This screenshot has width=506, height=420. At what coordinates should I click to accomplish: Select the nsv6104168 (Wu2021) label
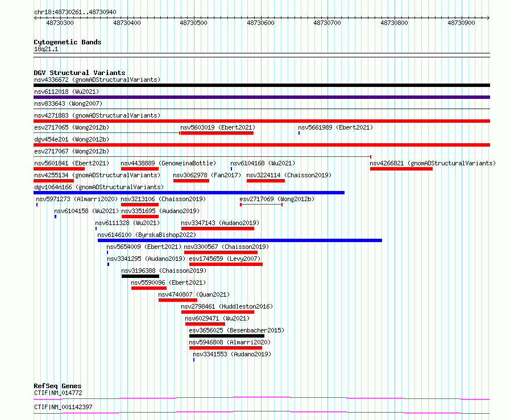tap(263, 163)
